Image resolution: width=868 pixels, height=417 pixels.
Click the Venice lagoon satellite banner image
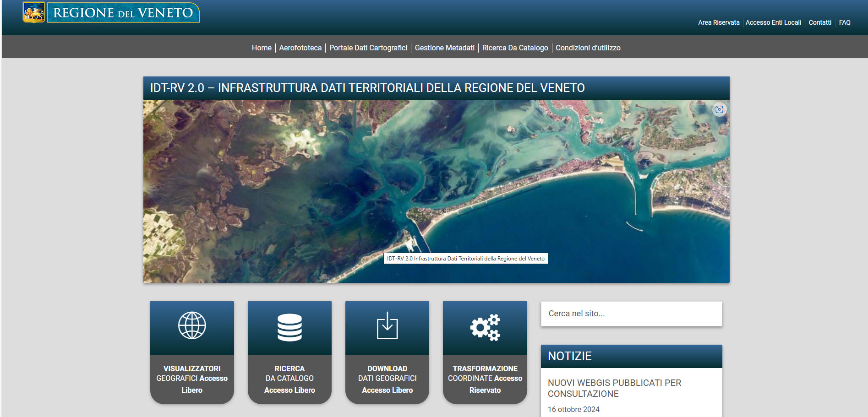(436, 191)
